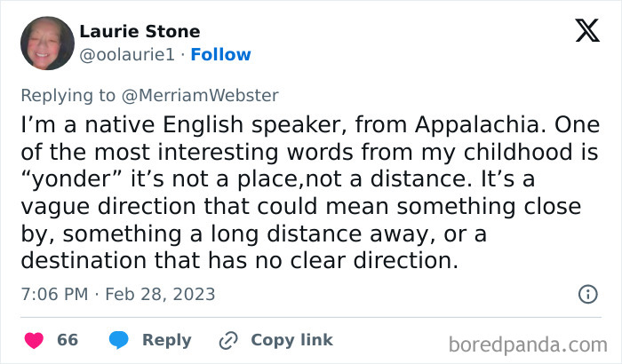Open the @oolaurie1 handle
The height and width of the screenshot is (364, 622).
pyautogui.click(x=124, y=55)
